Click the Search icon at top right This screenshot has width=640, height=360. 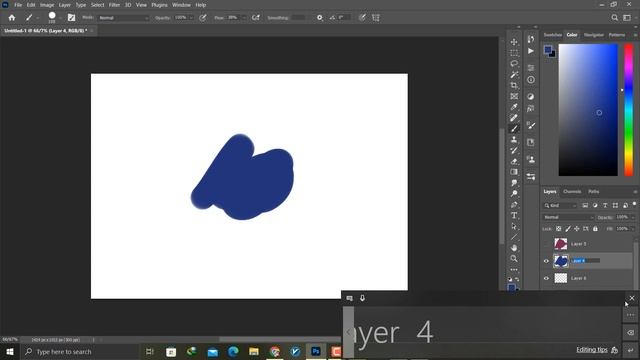(614, 18)
